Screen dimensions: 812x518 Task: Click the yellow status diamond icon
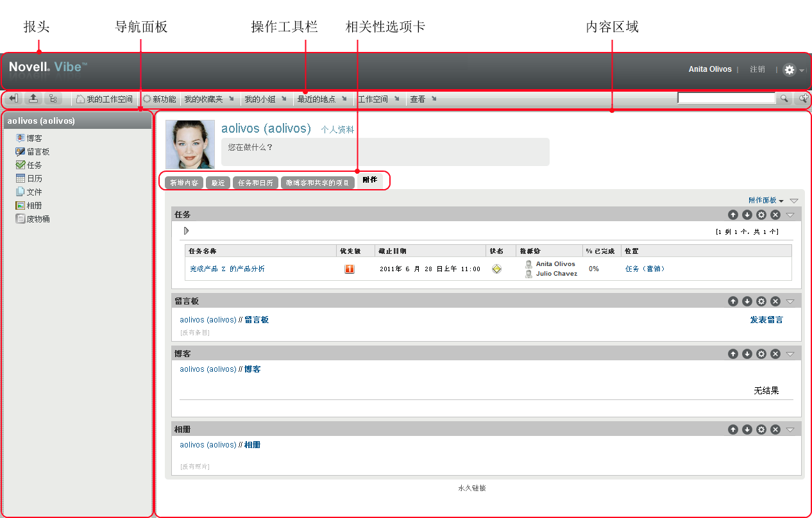(496, 269)
